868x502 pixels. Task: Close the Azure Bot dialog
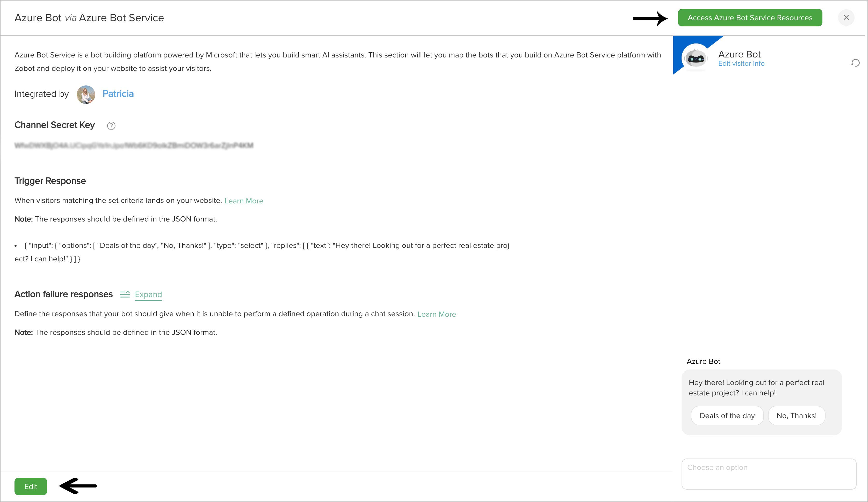click(846, 18)
